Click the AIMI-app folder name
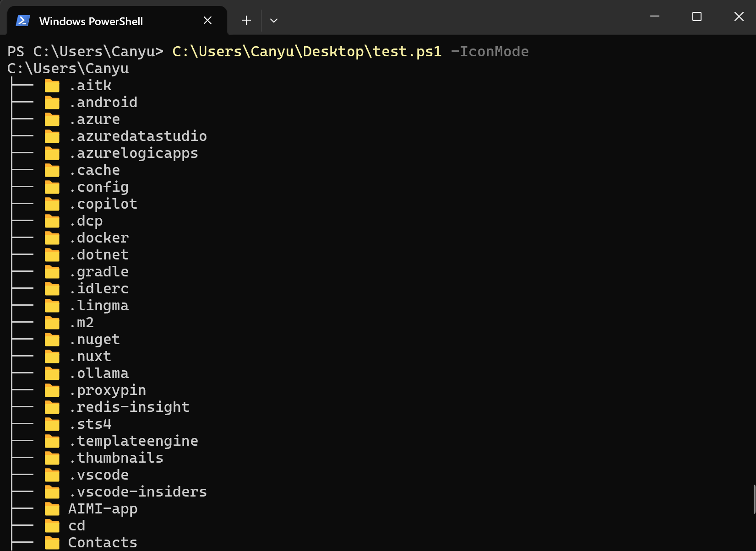 click(103, 509)
